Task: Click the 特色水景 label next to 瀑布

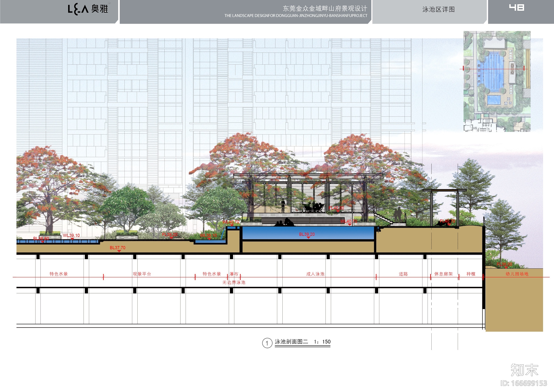Action: coord(212,274)
